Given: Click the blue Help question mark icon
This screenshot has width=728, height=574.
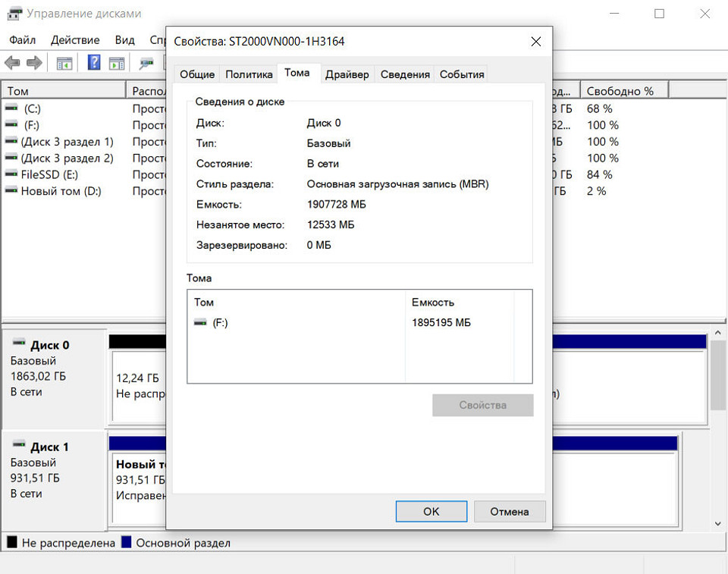Looking at the screenshot, I should click(x=94, y=63).
